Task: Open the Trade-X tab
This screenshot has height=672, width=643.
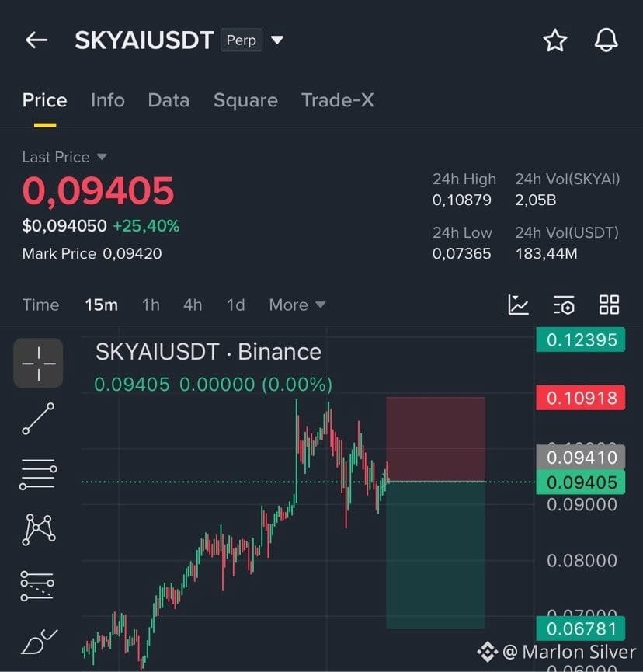Action: [338, 100]
